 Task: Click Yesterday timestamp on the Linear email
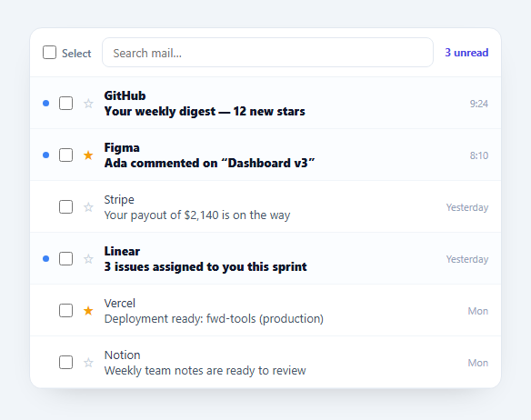click(467, 259)
